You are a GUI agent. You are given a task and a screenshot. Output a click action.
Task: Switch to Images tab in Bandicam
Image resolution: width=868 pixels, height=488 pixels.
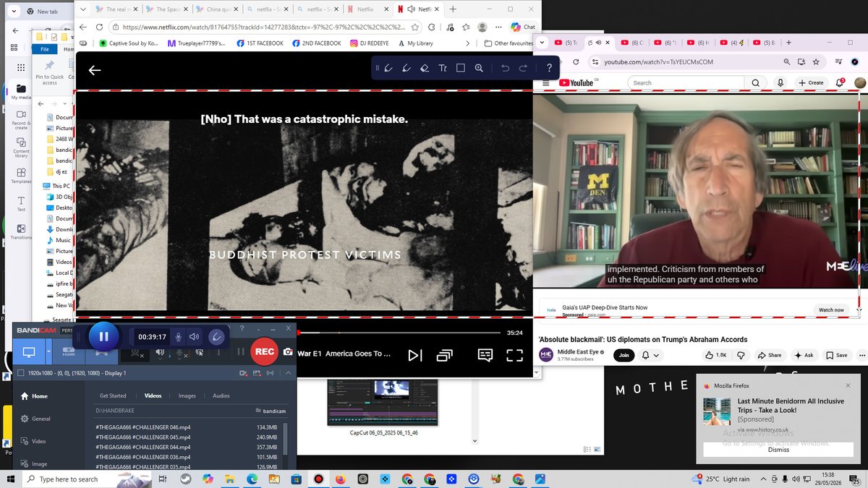click(187, 395)
